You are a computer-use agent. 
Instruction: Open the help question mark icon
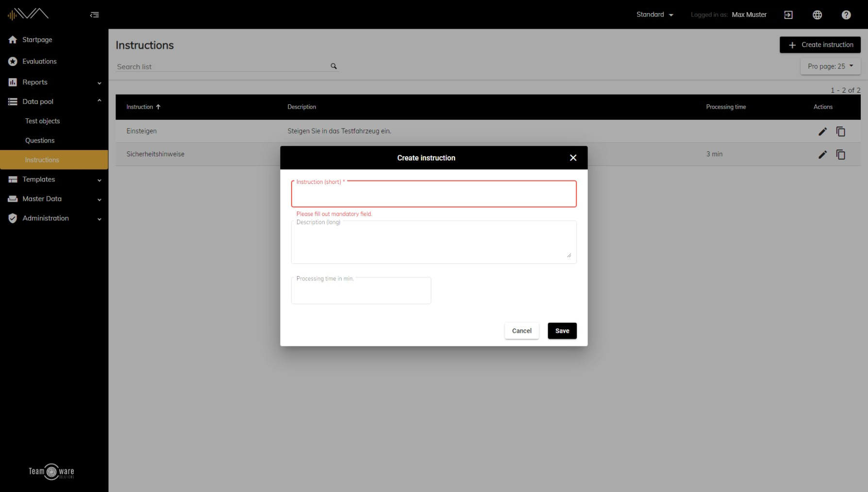pyautogui.click(x=846, y=15)
